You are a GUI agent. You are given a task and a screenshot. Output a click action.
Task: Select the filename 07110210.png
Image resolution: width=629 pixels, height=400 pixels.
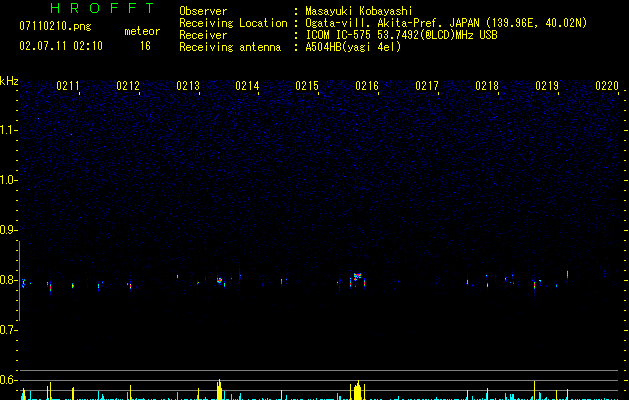(55, 27)
